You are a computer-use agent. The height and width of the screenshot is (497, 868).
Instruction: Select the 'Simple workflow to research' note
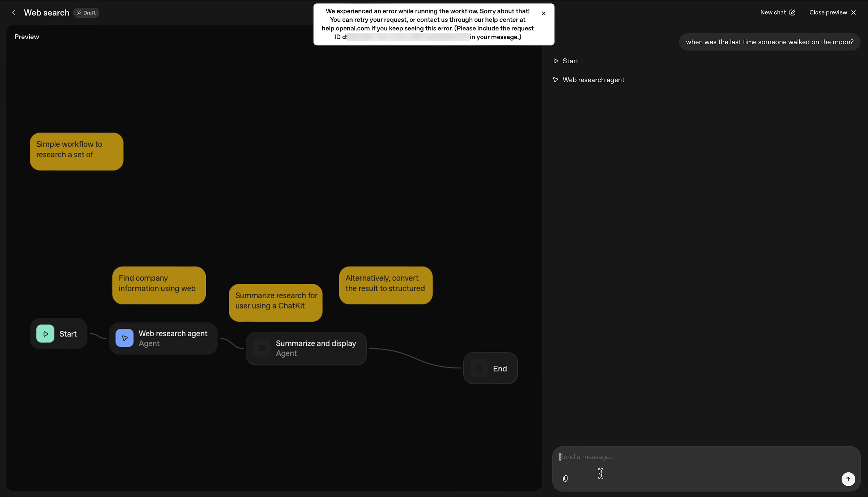(x=76, y=151)
